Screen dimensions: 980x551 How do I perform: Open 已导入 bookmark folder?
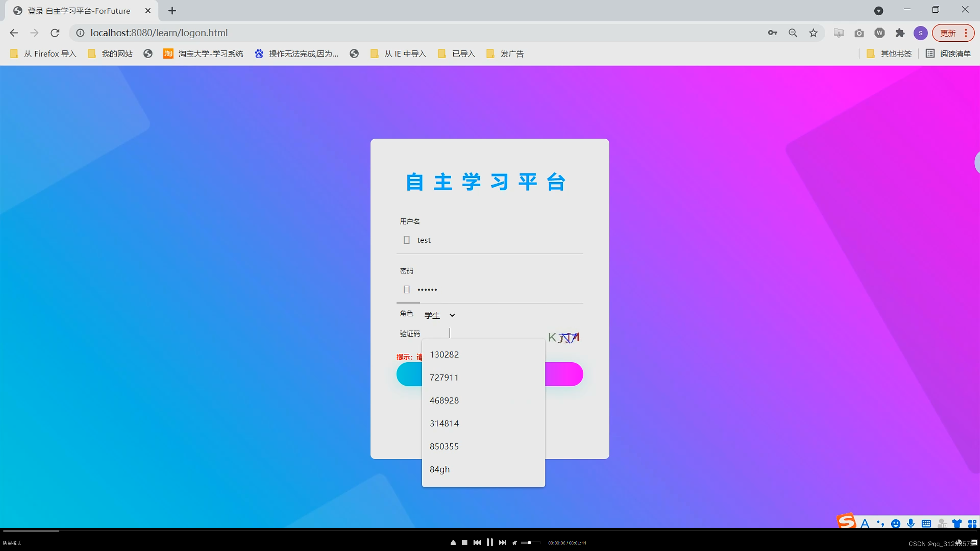457,54
